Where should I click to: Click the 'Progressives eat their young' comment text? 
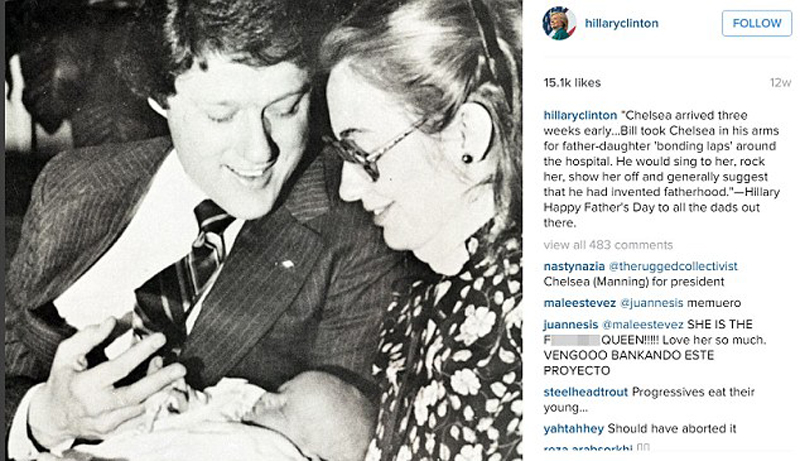[x=649, y=399]
